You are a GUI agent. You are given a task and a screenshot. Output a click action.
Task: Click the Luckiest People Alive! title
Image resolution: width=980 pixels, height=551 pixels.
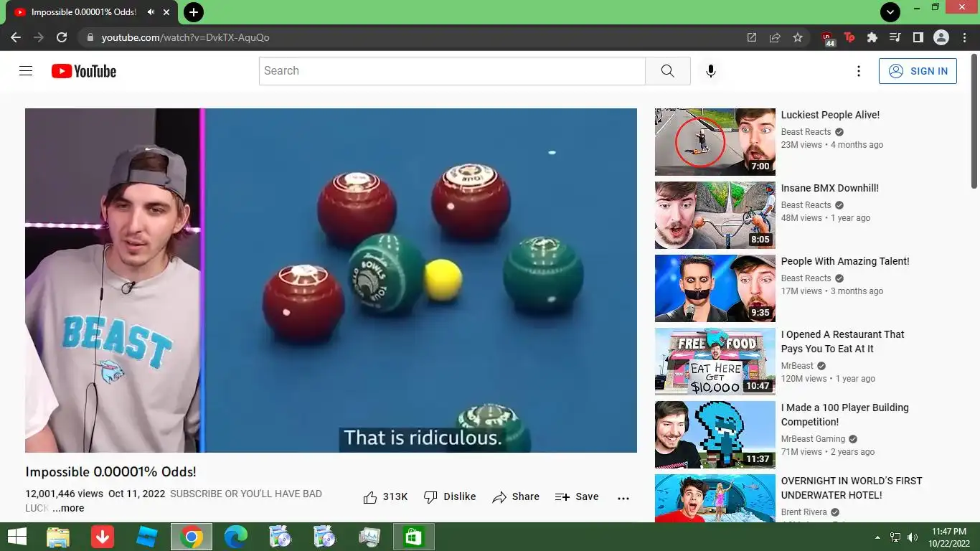(x=830, y=115)
